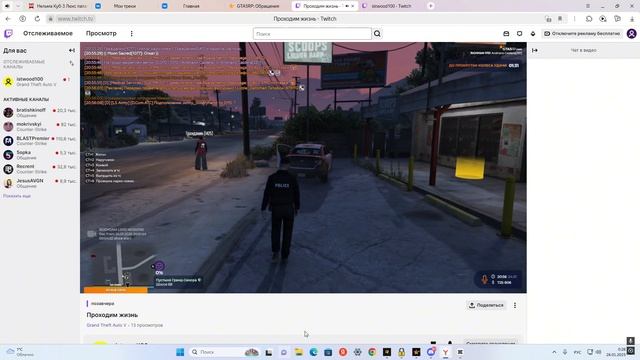Open the Bits crown icon

(x=533, y=33)
